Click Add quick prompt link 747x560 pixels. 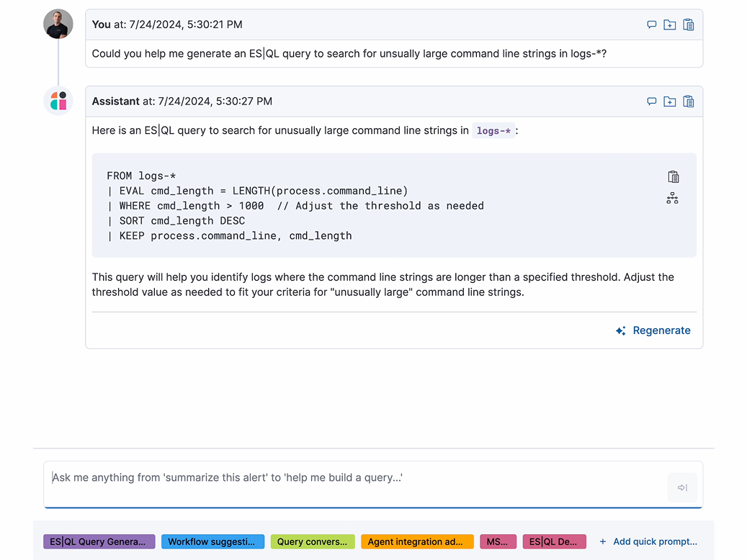[x=648, y=542]
